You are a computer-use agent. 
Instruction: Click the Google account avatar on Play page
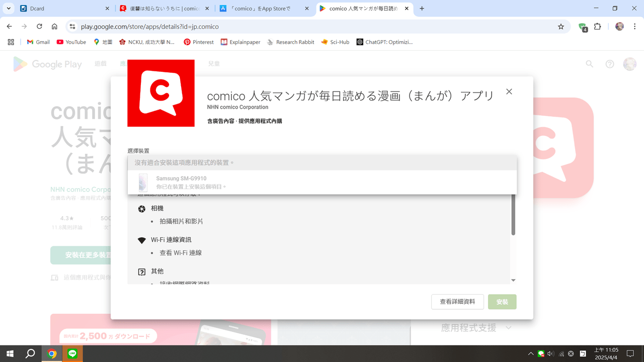[629, 64]
